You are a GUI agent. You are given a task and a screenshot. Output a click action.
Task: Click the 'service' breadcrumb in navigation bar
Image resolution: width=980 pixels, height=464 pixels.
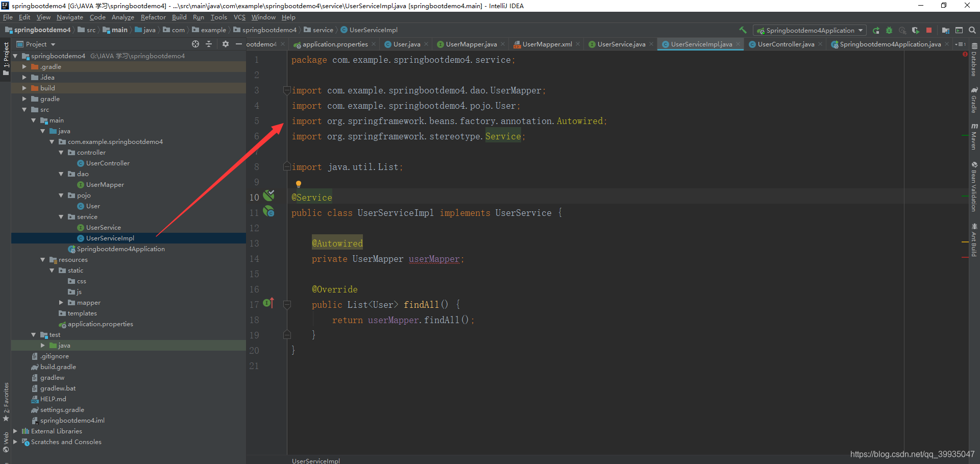coord(323,30)
